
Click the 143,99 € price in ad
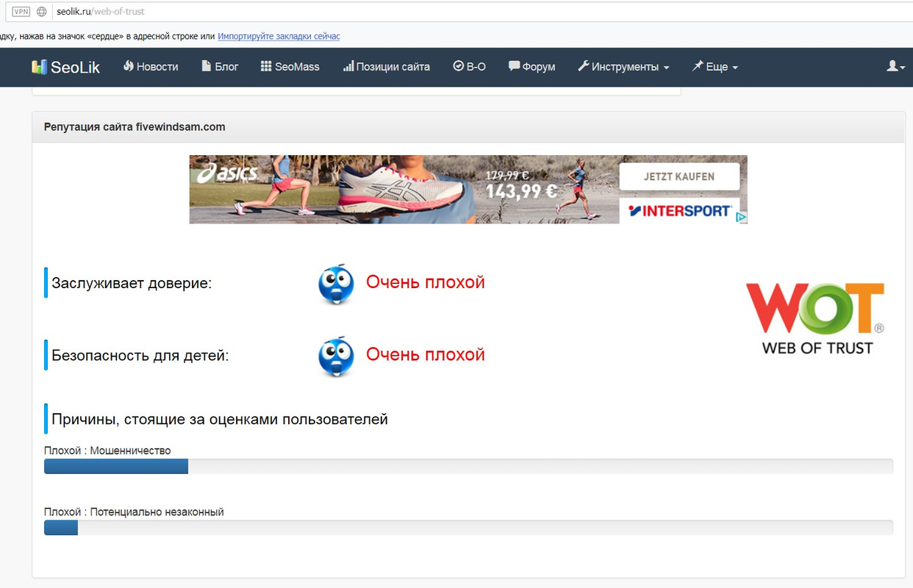pyautogui.click(x=521, y=192)
